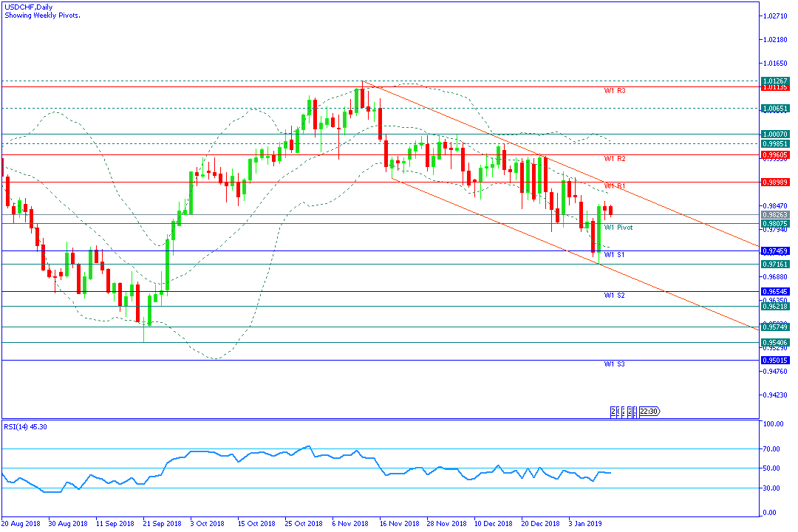
Task: Click the 6 Nov 2018 date label
Action: 350,523
